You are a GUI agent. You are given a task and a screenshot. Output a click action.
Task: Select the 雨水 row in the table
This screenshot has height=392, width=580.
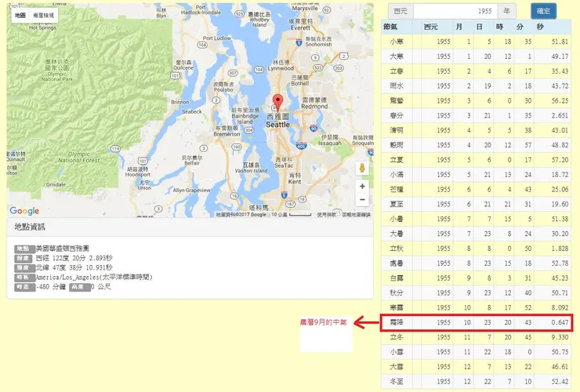tap(476, 86)
